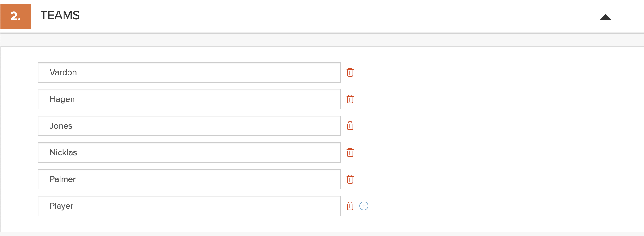Collapse the Teams section with arrow

606,17
